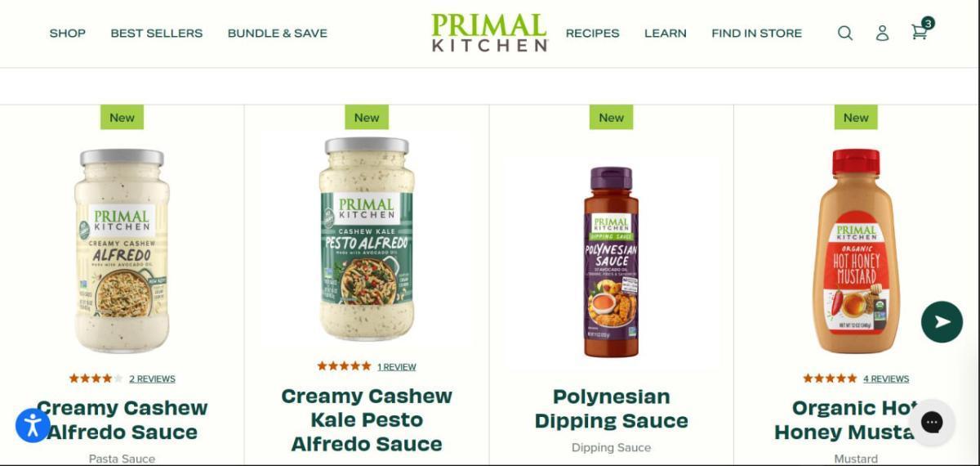Click the accessibility widget icon
The width and height of the screenshot is (980, 466).
[x=33, y=425]
